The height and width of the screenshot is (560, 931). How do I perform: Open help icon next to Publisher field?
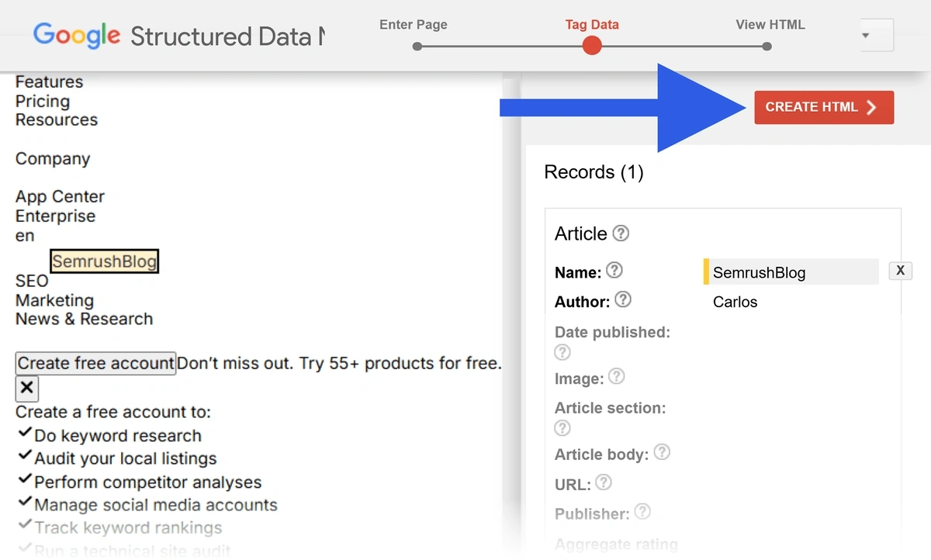click(642, 512)
